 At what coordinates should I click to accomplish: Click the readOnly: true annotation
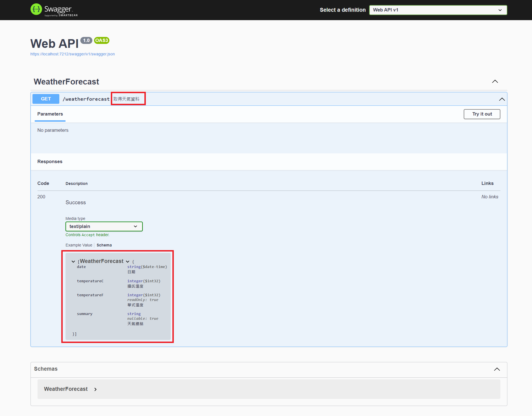(x=143, y=300)
